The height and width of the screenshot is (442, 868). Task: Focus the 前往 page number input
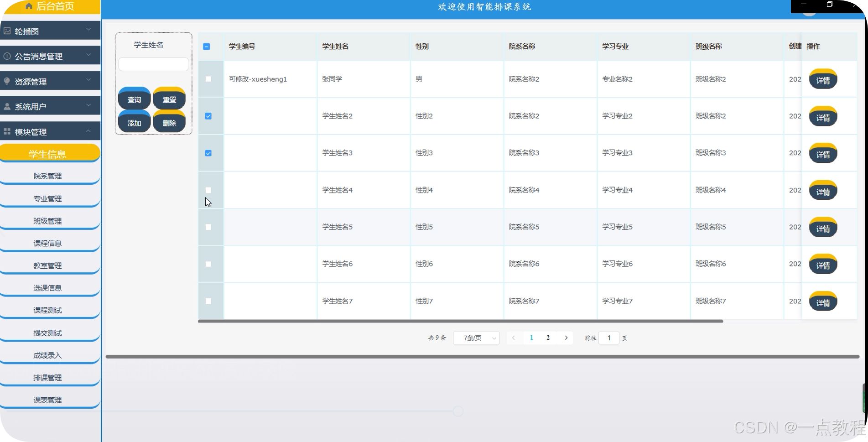(609, 338)
